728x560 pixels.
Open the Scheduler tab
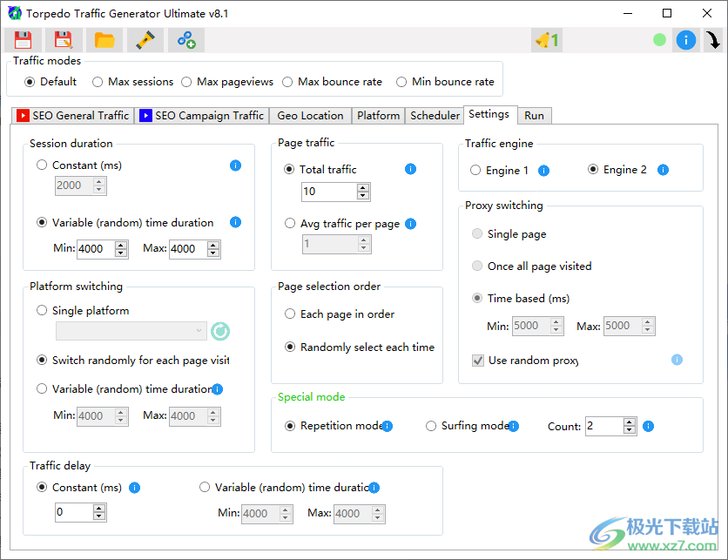point(435,116)
